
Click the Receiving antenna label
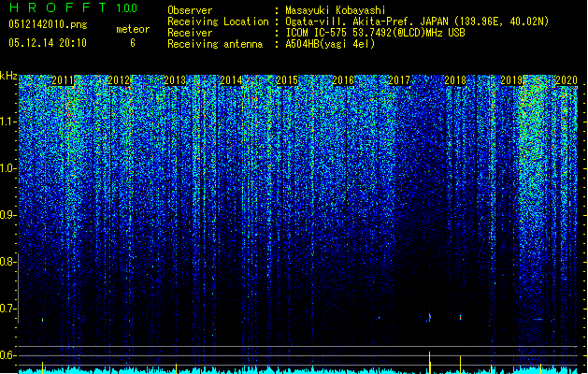pos(215,44)
